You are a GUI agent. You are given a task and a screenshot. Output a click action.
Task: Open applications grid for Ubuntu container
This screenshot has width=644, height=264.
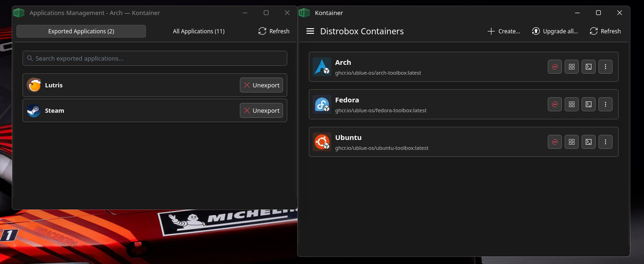pos(571,142)
